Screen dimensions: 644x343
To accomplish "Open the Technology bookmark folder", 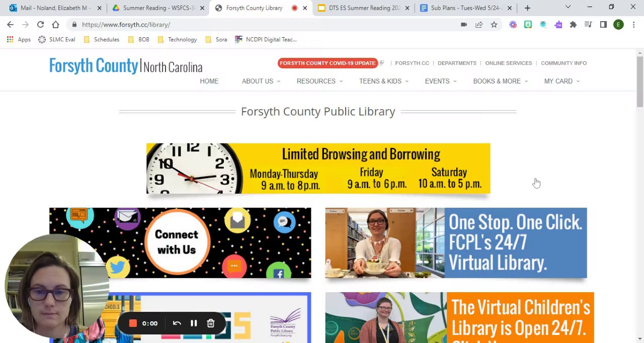I will 177,39.
